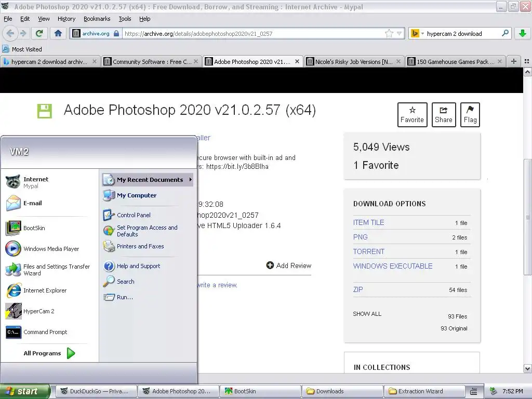The height and width of the screenshot is (399, 532).
Task: Open the address bar history dropdown arrow
Action: click(x=400, y=33)
